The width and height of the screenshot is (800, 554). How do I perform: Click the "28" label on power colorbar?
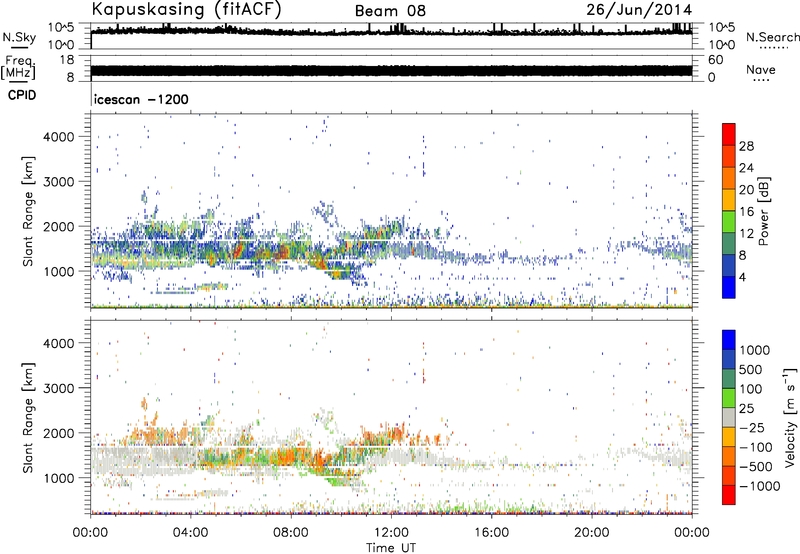click(x=746, y=146)
